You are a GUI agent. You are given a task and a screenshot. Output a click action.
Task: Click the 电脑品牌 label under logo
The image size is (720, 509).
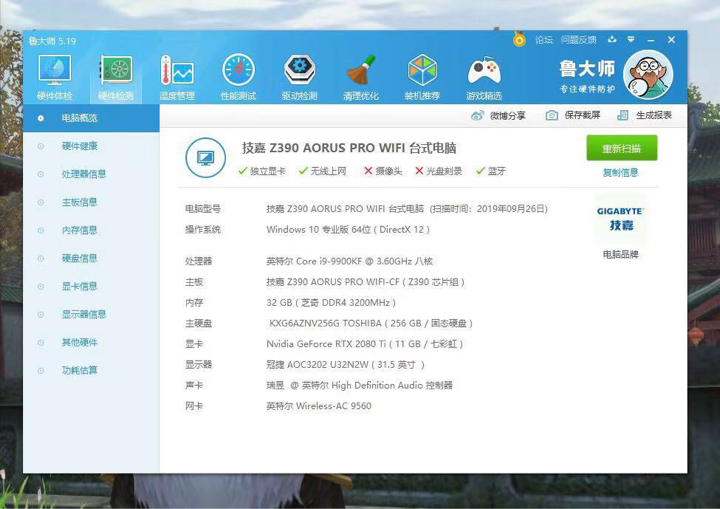point(620,254)
